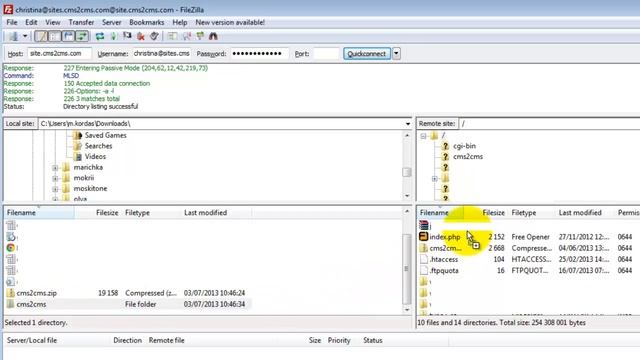The width and height of the screenshot is (640, 360).
Task: Sort local list by Filename header
Action: coord(39,213)
